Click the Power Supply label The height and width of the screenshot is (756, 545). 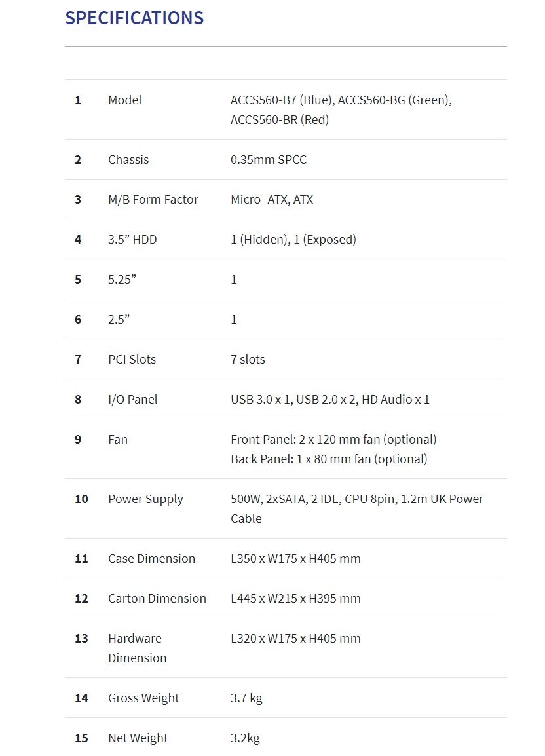coord(145,499)
